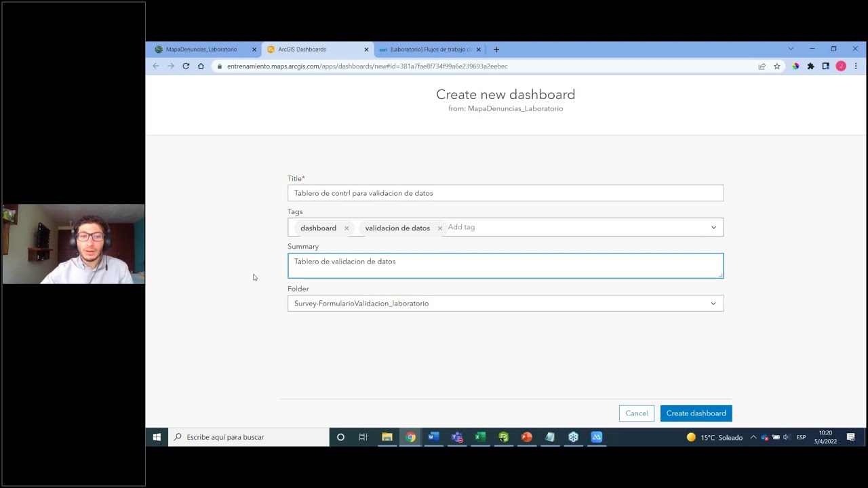Open the Chrome three-dot menu
This screenshot has height=488, width=868.
[856, 66]
